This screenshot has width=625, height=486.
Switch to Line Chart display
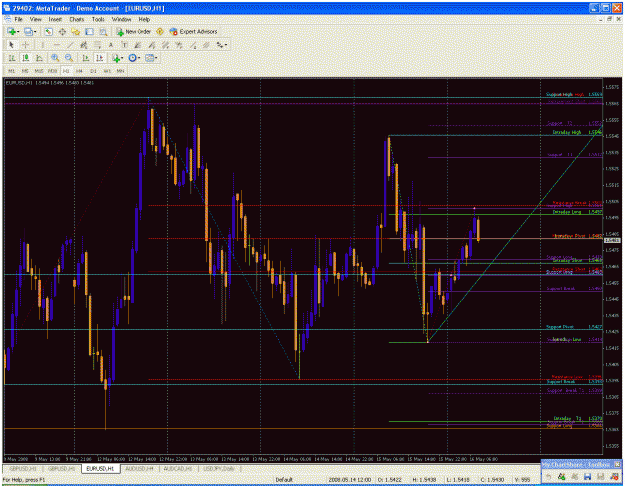[x=39, y=58]
